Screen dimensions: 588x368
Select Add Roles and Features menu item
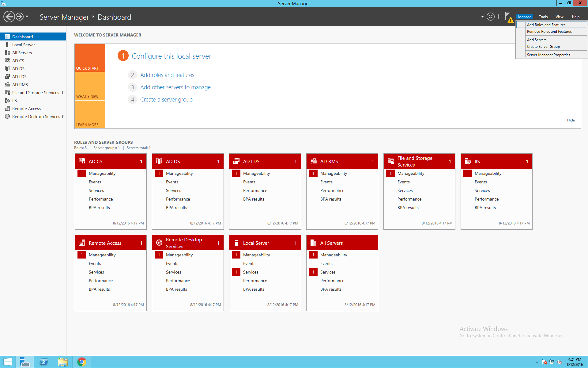547,25
